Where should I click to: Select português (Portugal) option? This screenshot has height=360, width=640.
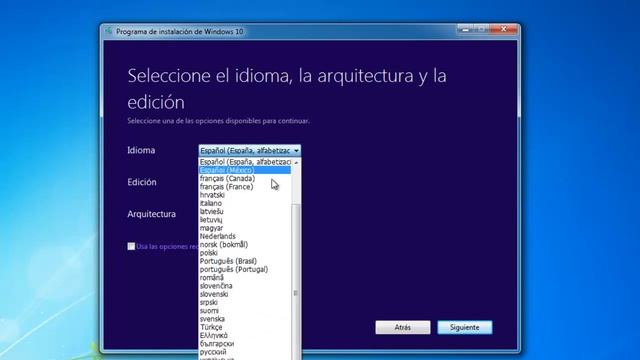click(x=245, y=269)
